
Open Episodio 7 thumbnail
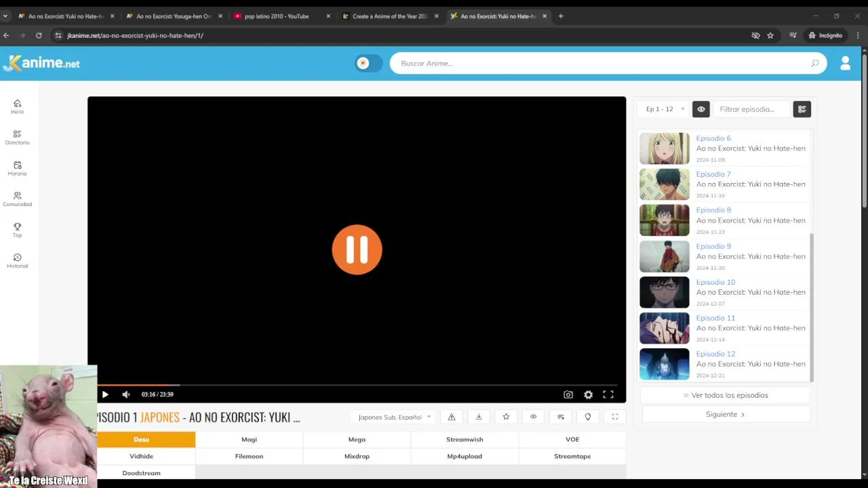pyautogui.click(x=665, y=184)
